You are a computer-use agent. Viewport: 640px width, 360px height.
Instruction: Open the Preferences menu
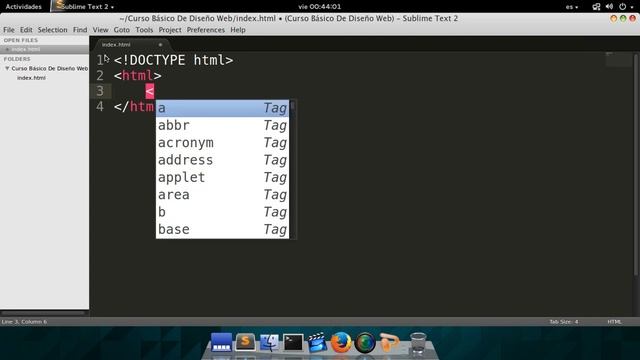(x=206, y=30)
